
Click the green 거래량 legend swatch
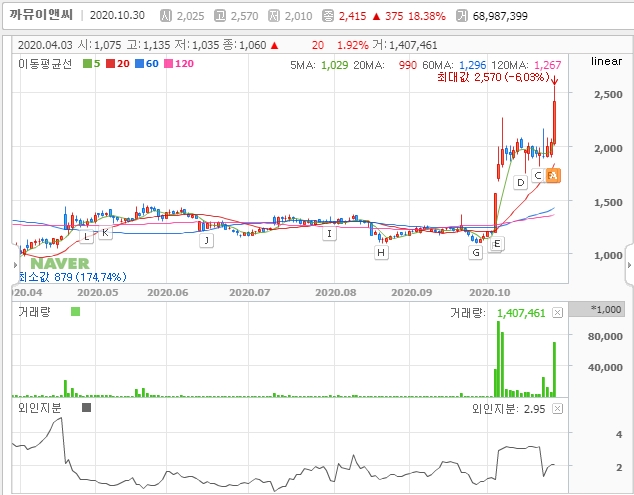tap(75, 311)
